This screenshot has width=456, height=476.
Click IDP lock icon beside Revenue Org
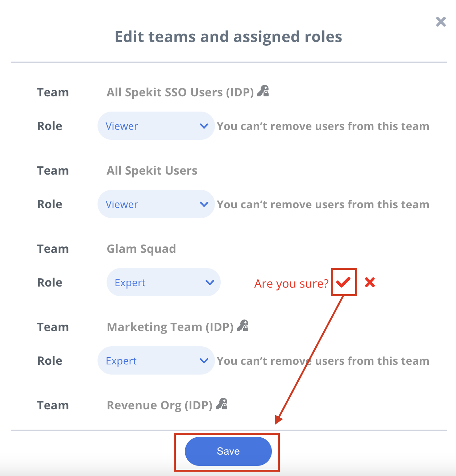[221, 404]
